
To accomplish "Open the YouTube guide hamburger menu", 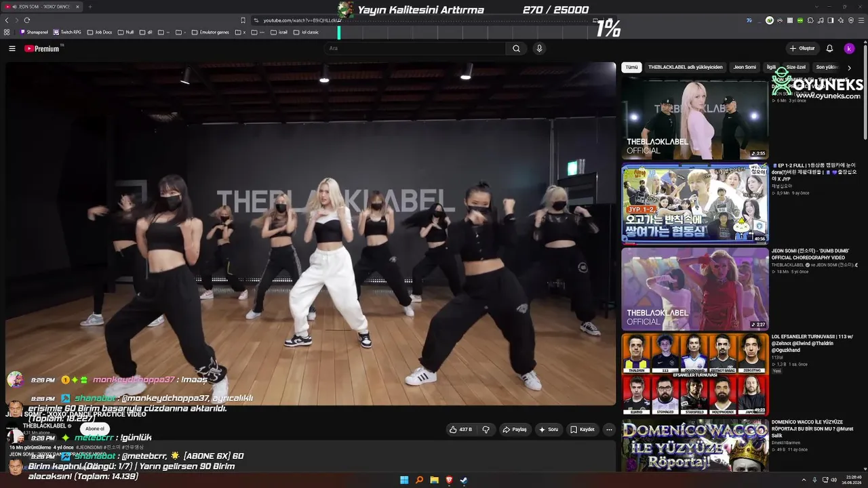I will (12, 48).
